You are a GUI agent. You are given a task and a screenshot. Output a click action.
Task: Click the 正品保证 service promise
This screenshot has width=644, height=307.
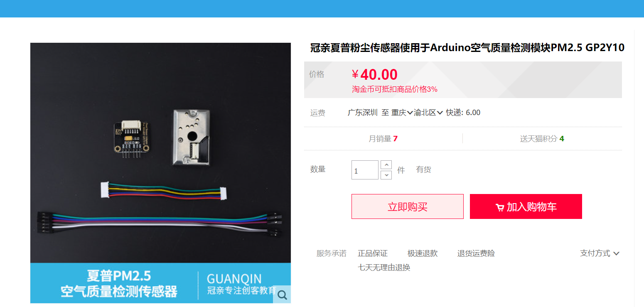[x=373, y=253]
